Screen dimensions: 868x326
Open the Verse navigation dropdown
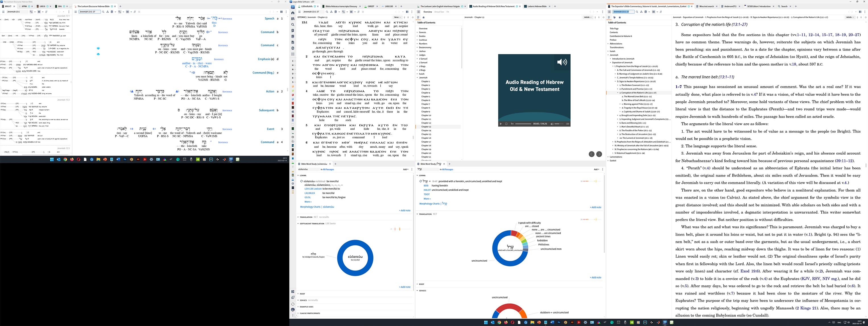click(397, 17)
